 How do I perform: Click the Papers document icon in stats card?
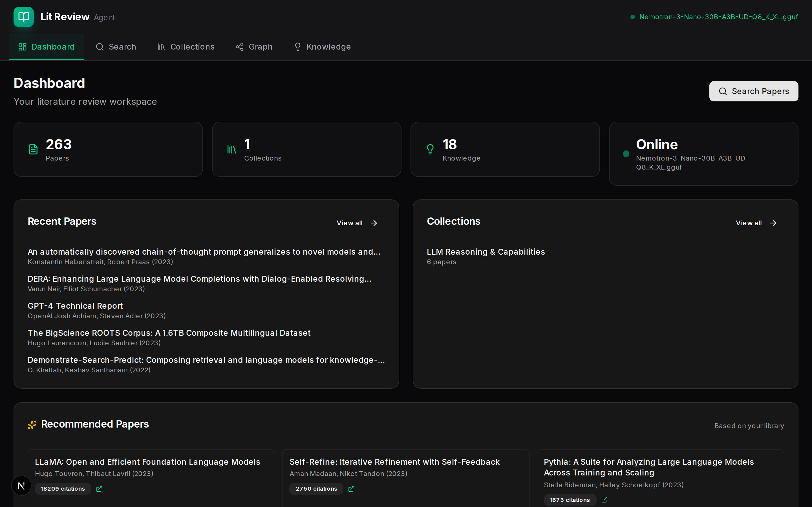point(33,149)
